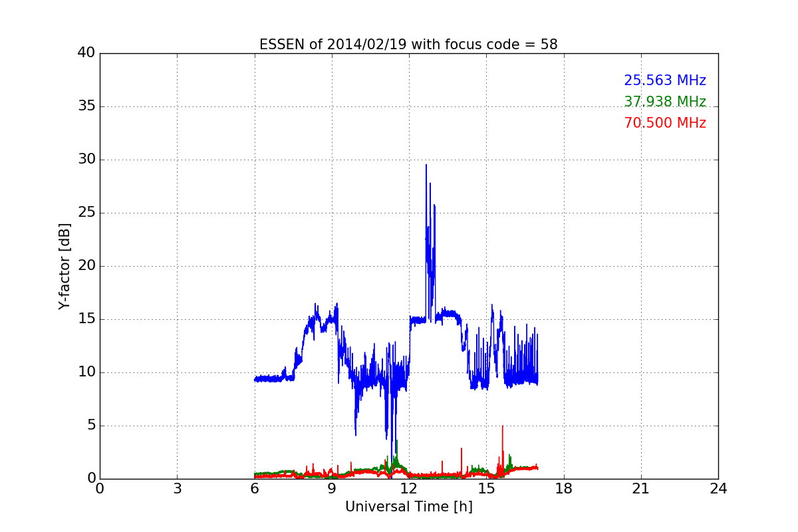Image resolution: width=798 pixels, height=532 pixels.
Task: Click the y-axis tick label 10
Action: coord(86,372)
